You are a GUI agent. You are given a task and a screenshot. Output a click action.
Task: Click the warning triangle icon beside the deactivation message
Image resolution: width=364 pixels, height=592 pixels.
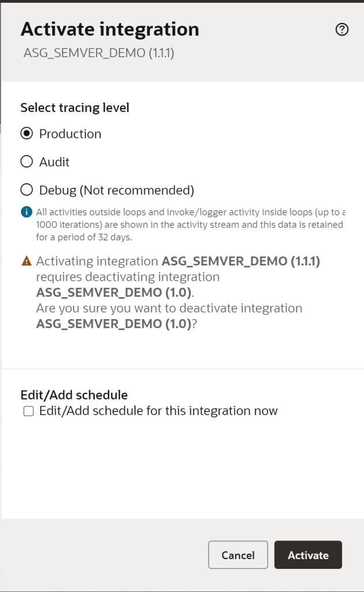(27, 261)
